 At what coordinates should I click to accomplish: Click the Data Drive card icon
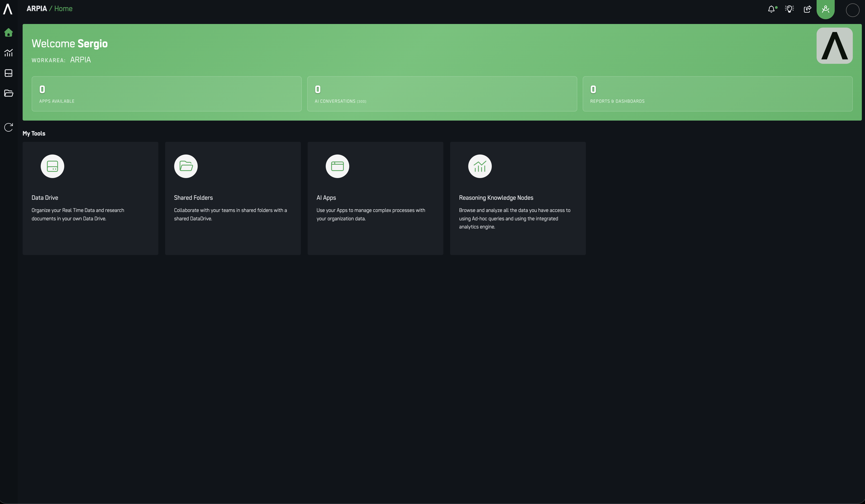[52, 166]
